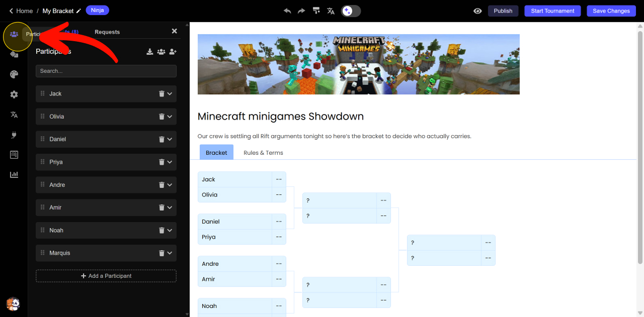Click the download participants icon
Image resolution: width=644 pixels, height=317 pixels.
[149, 51]
